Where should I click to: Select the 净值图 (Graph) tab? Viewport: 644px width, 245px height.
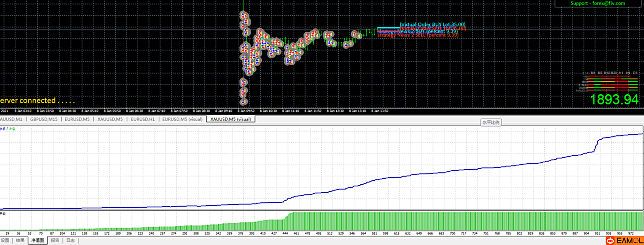point(38,240)
